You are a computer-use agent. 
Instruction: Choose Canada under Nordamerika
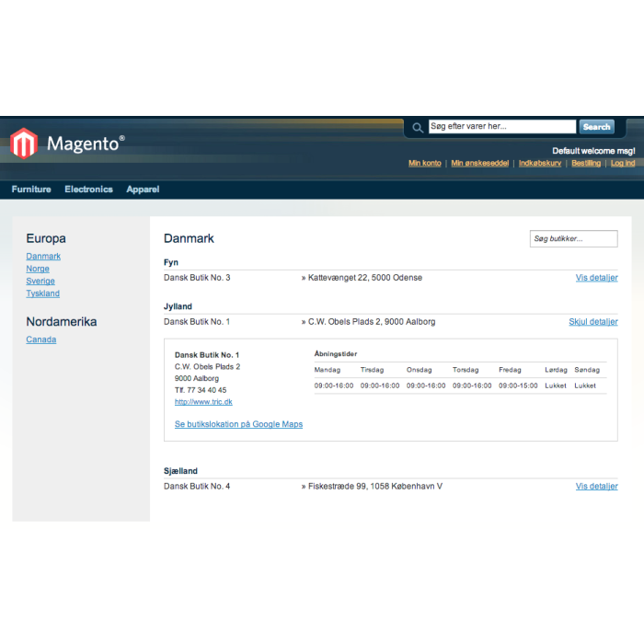coord(40,339)
